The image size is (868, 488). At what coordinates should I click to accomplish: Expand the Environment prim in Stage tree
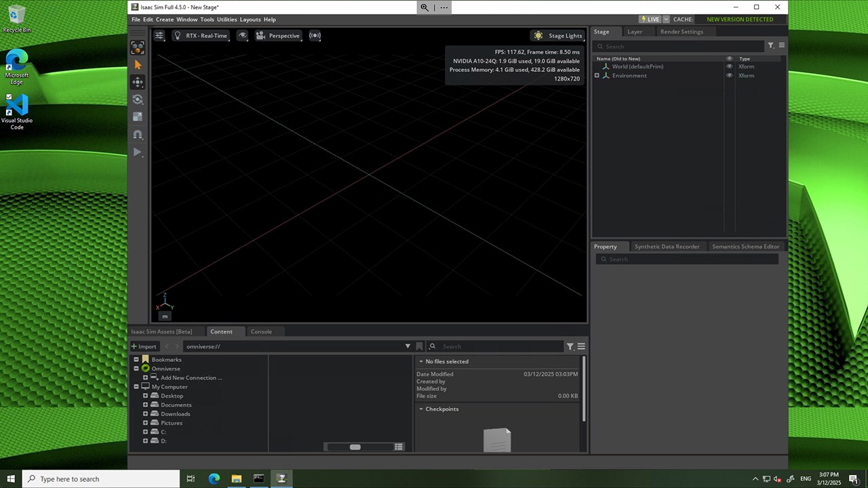[597, 75]
